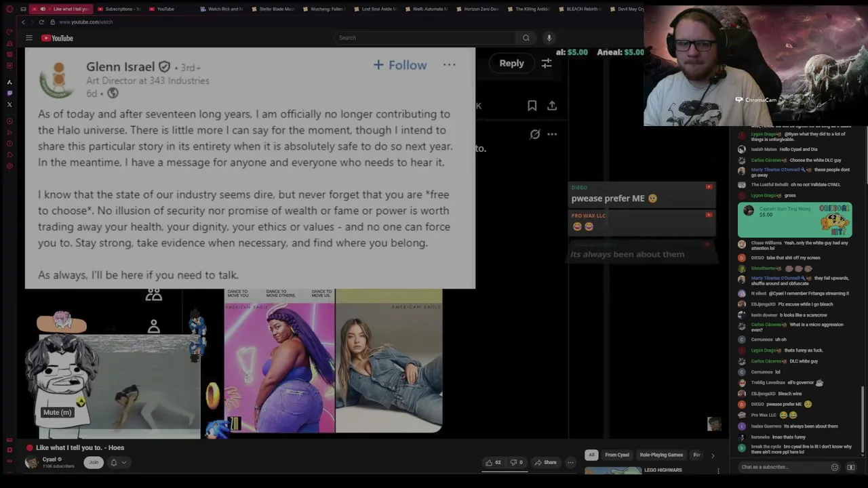Click the YouTube logo
Image resolution: width=868 pixels, height=488 pixels.
coord(58,38)
